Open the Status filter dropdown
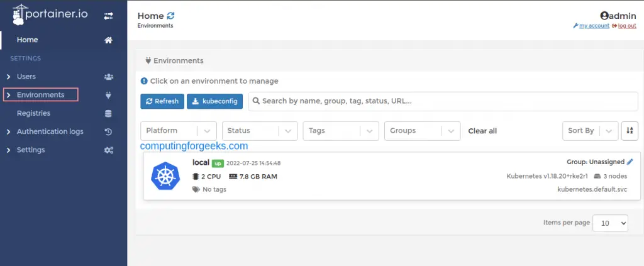This screenshot has width=644, height=266. click(x=260, y=131)
